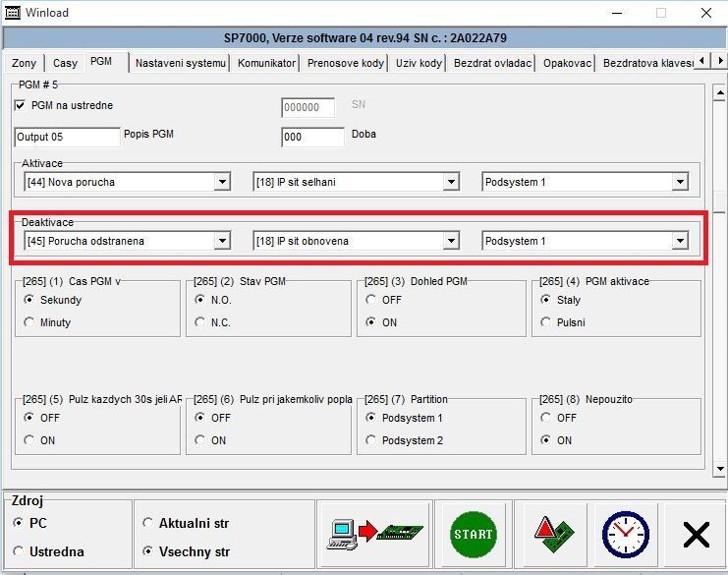
Task: Go to the Nastaveni systemu tab
Action: pyautogui.click(x=182, y=63)
